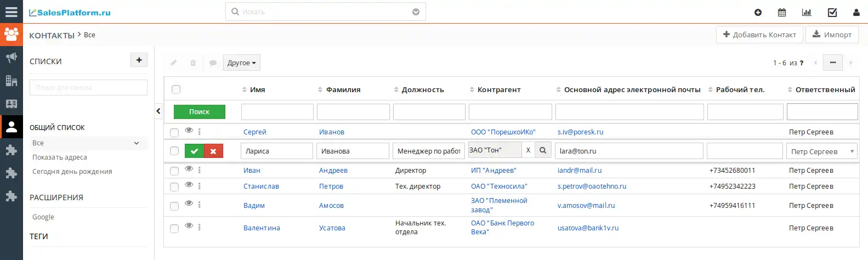Cancel inline edit with red X

[213, 151]
